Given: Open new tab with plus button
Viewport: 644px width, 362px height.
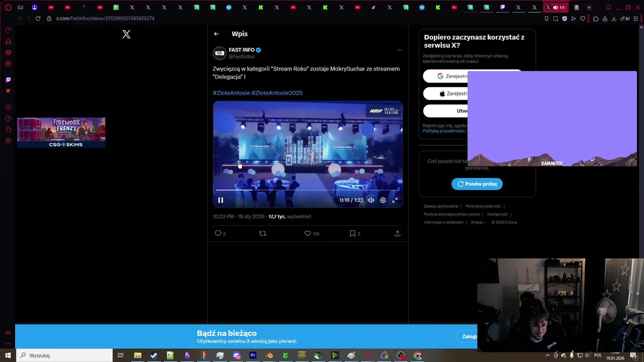Looking at the screenshot, I should click(x=589, y=8).
